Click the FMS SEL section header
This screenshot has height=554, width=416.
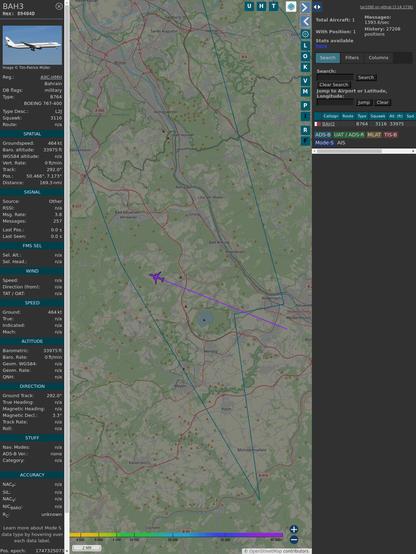[32, 246]
